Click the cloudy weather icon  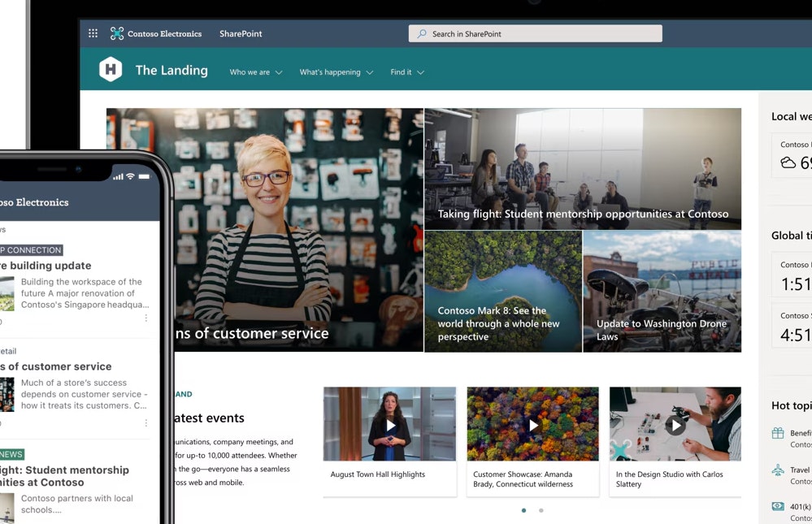coord(788,162)
